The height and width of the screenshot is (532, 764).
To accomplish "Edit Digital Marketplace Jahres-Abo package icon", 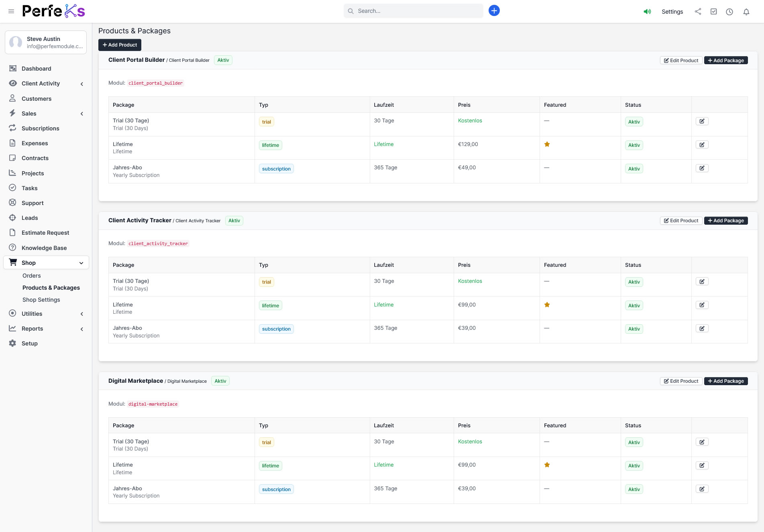I will tap(702, 489).
